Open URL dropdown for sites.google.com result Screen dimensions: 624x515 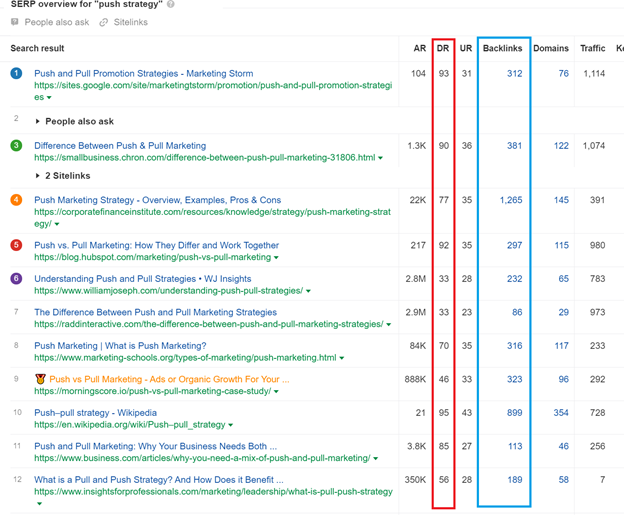click(49, 98)
